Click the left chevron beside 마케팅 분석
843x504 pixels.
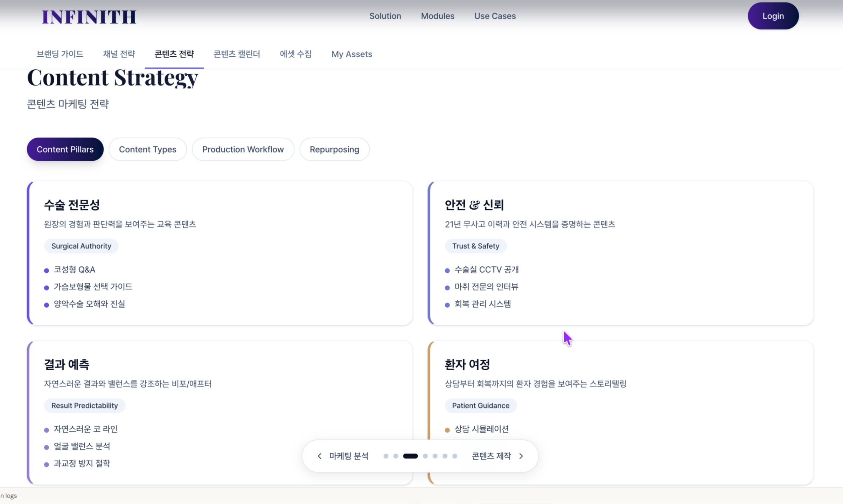(x=319, y=456)
